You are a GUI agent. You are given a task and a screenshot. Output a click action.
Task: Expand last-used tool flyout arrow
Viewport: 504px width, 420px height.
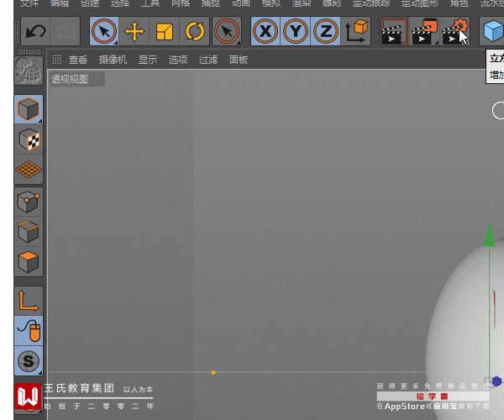pos(239,43)
